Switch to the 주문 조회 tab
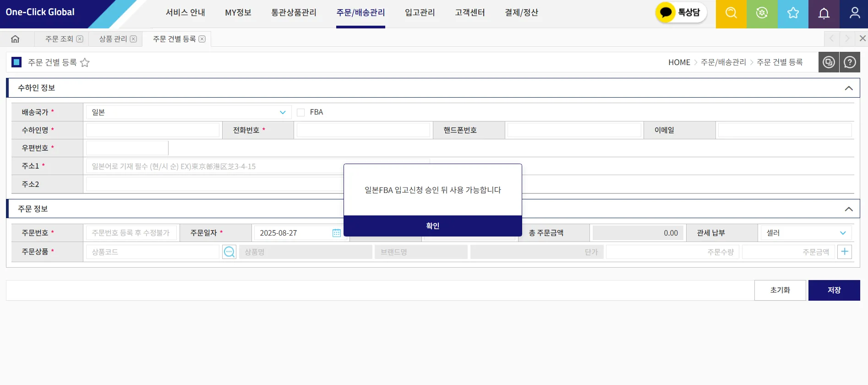Screen dimensions: 868x385 pos(59,39)
